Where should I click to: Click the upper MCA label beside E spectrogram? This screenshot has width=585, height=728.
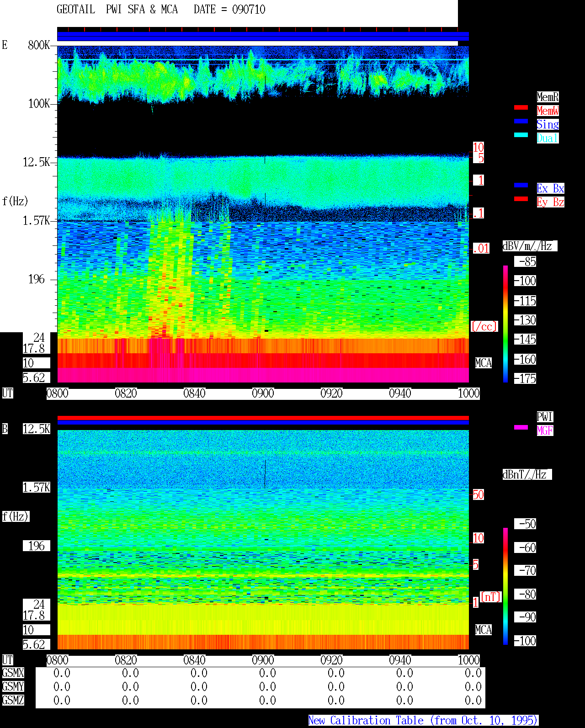484,363
